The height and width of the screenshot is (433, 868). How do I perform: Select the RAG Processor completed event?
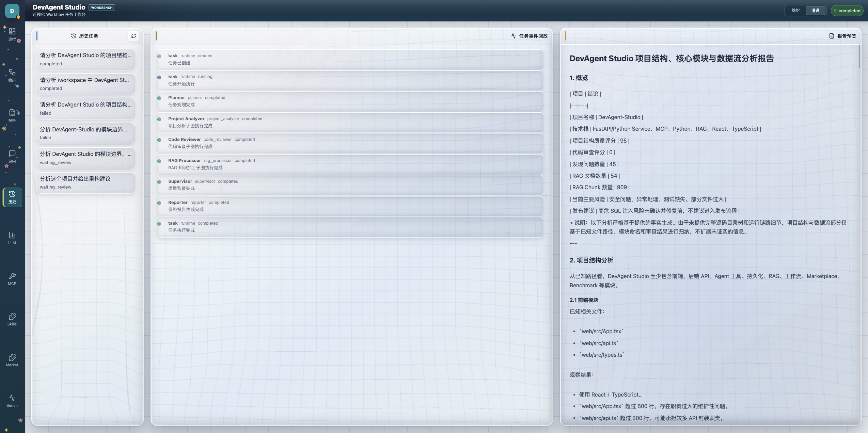pyautogui.click(x=350, y=164)
